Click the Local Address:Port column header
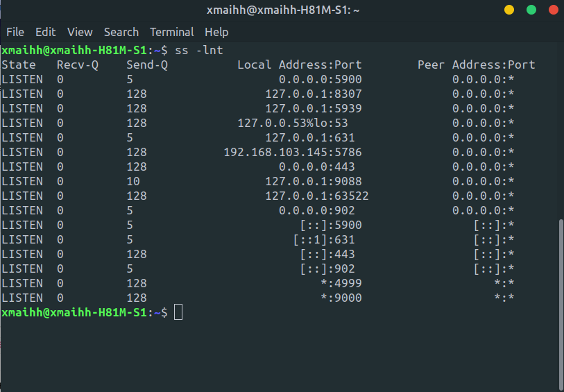Viewport: 564px width, 392px height. [x=300, y=65]
